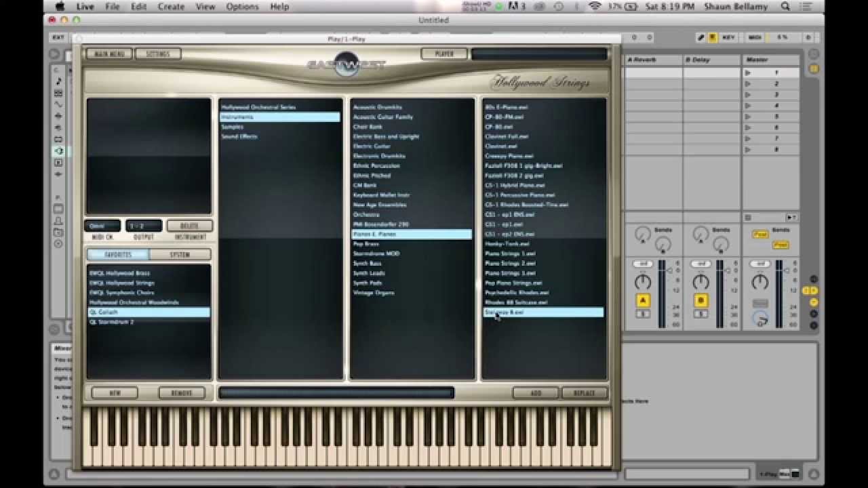This screenshot has width=868, height=488.
Task: Click the Add button in Play browser
Action: point(536,392)
